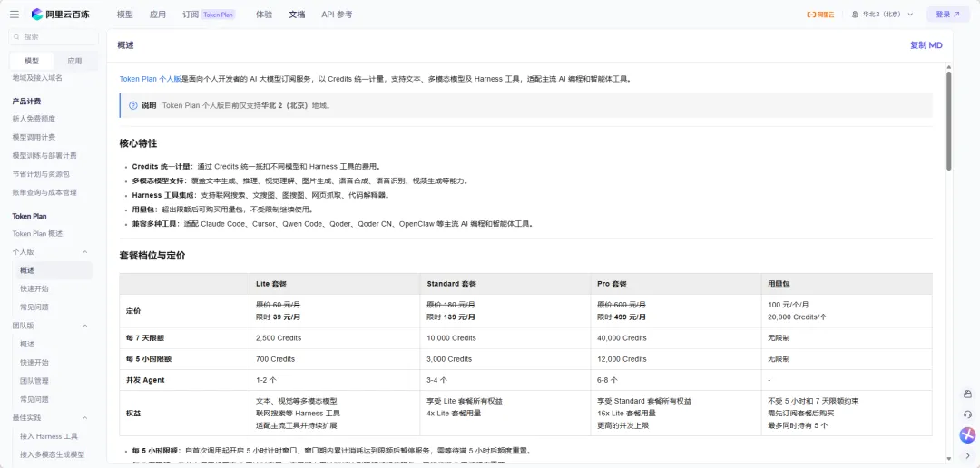Click the page vertical scrollbar thumb
The height and width of the screenshot is (468, 980).
tap(949, 121)
